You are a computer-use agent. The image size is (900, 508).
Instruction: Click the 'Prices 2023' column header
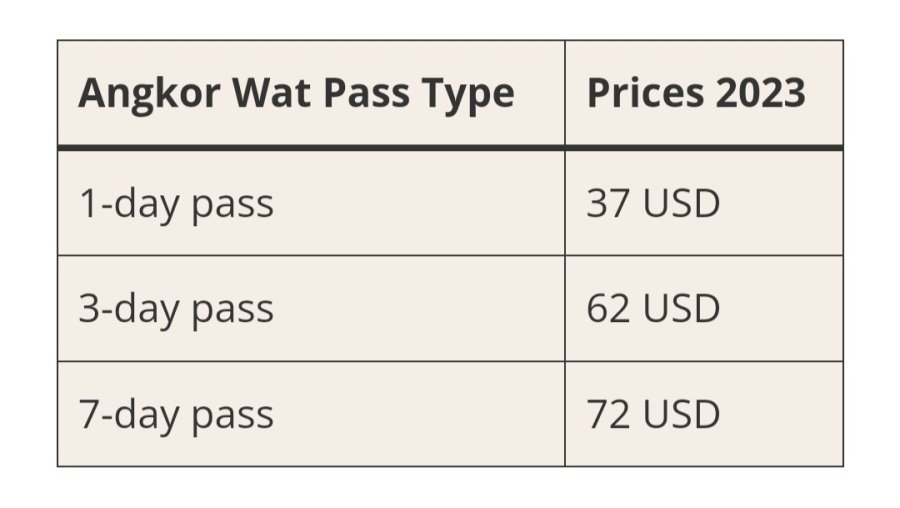tap(704, 93)
